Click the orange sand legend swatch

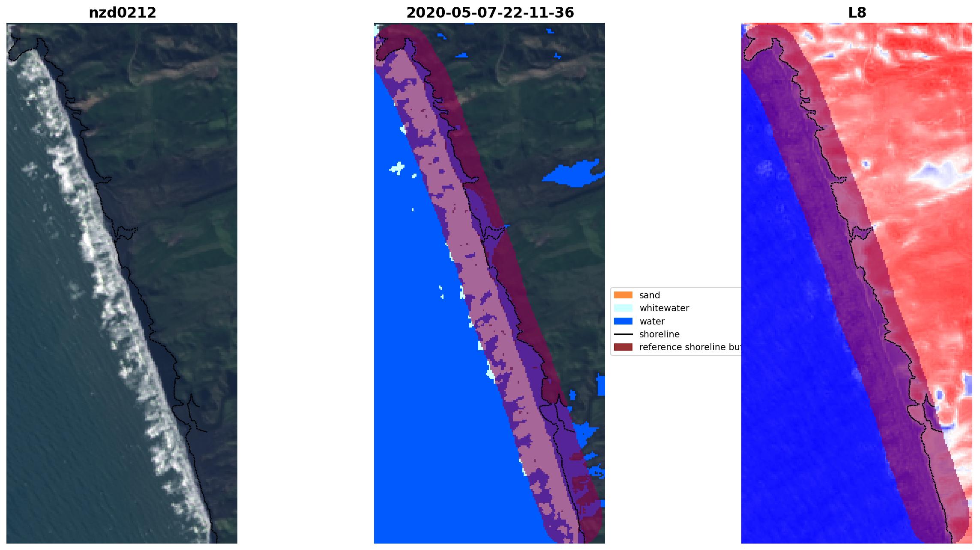pos(623,295)
